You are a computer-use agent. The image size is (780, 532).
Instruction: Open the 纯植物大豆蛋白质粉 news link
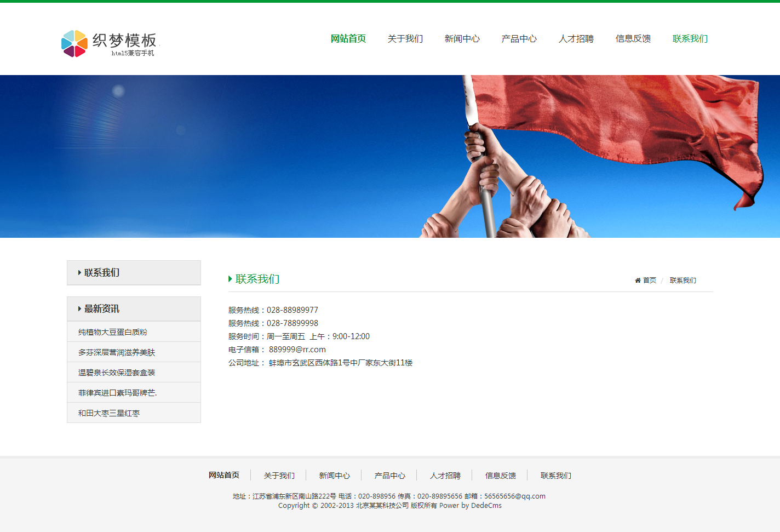coord(112,332)
